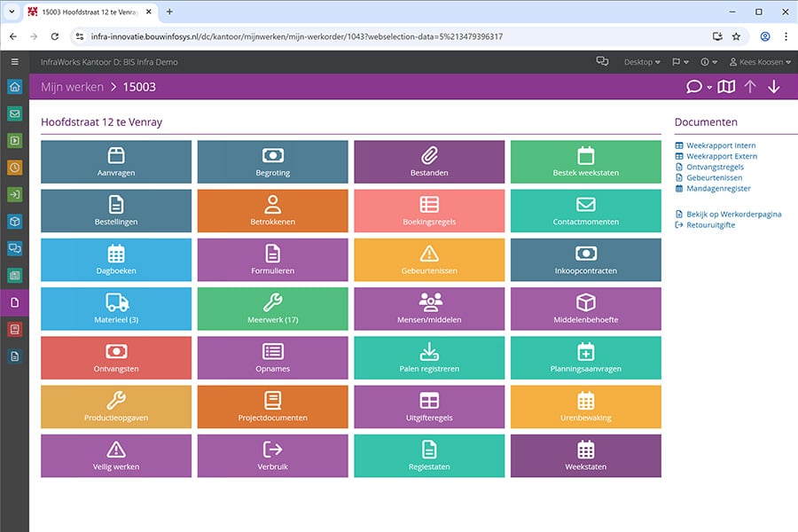This screenshot has height=532, width=798.
Task: Open the home icon in left sidebar
Action: [x=14, y=87]
